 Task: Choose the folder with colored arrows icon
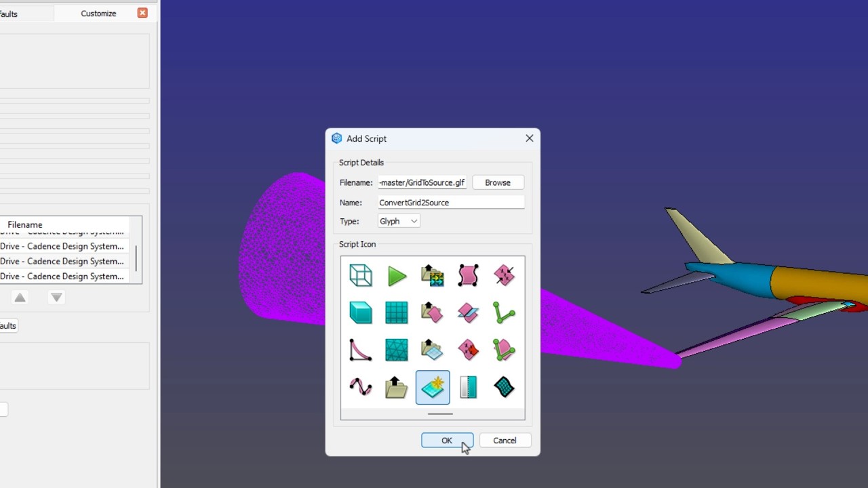click(433, 276)
